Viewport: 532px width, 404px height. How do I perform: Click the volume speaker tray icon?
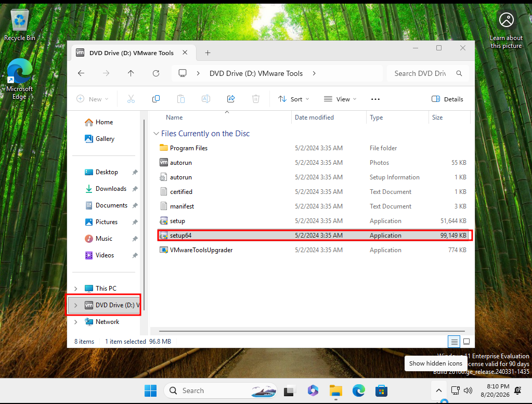pos(468,390)
